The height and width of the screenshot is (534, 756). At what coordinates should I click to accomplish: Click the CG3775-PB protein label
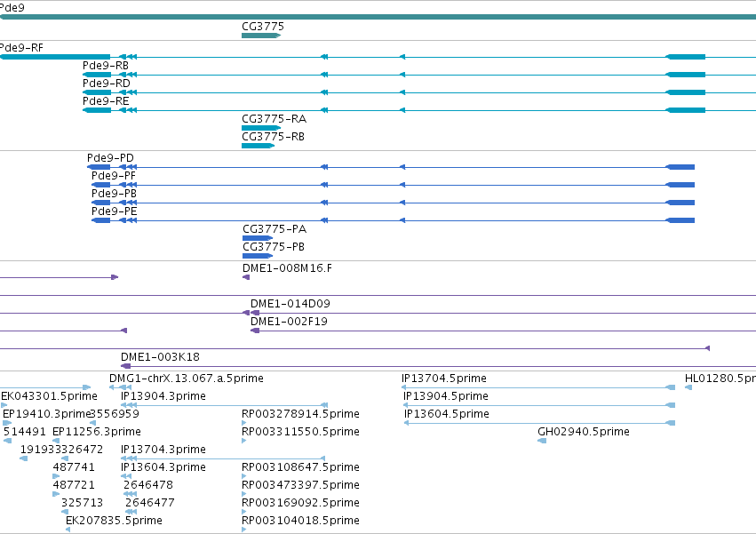coord(274,246)
